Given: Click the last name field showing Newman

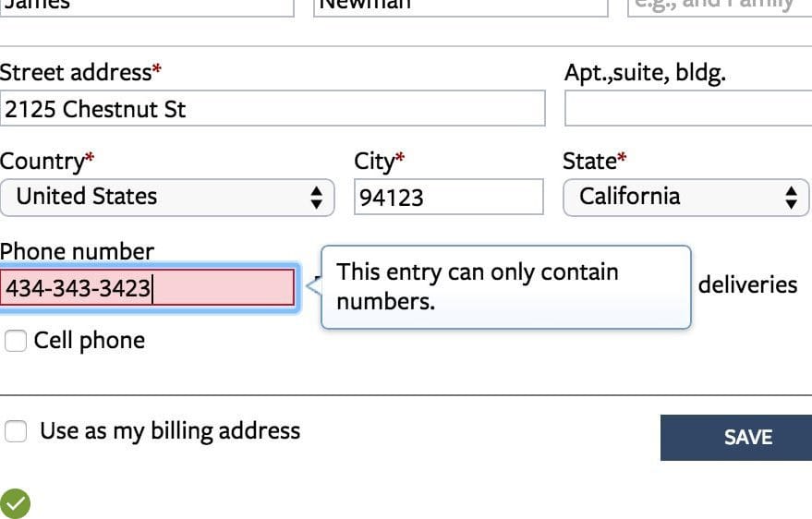Looking at the screenshot, I should [460, 6].
